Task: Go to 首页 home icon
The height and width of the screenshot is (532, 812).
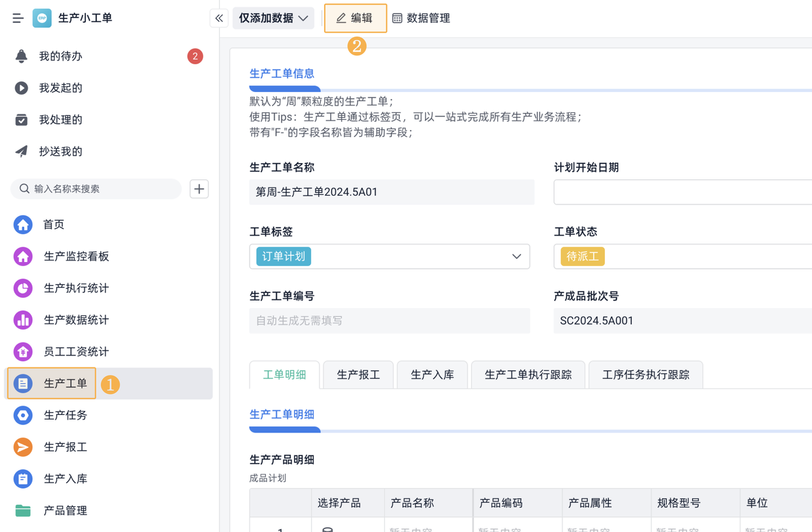Action: [x=53, y=225]
